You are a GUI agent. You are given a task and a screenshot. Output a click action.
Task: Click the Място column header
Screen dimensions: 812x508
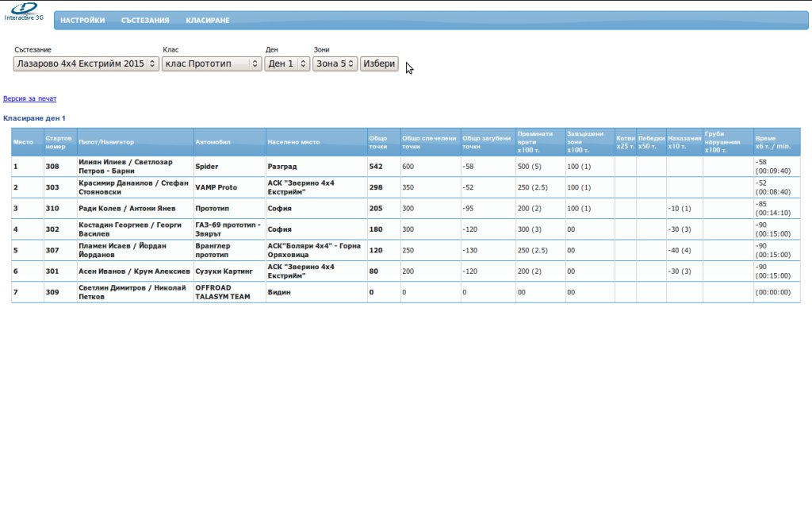[23, 142]
